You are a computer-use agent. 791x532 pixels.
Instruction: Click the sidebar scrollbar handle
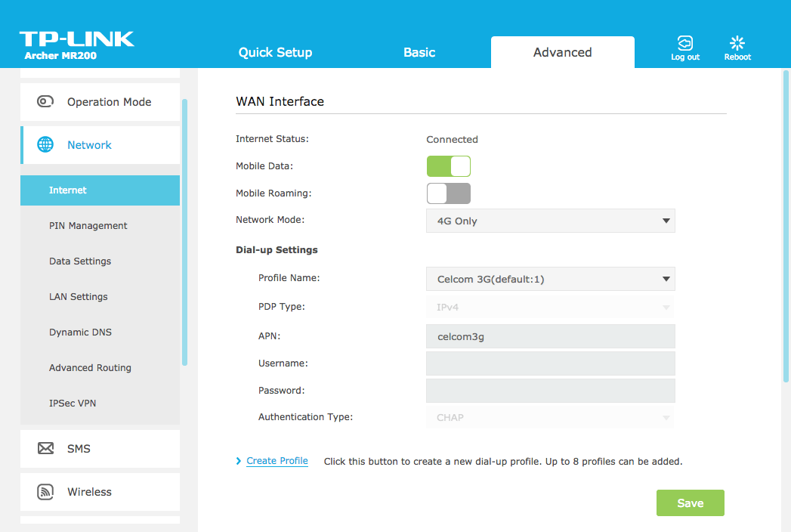click(x=184, y=232)
